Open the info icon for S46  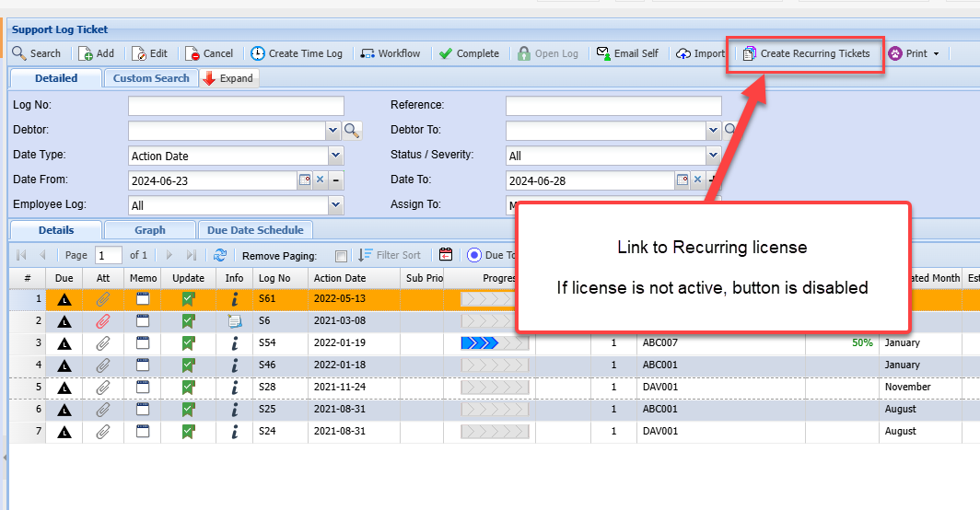[x=234, y=365]
